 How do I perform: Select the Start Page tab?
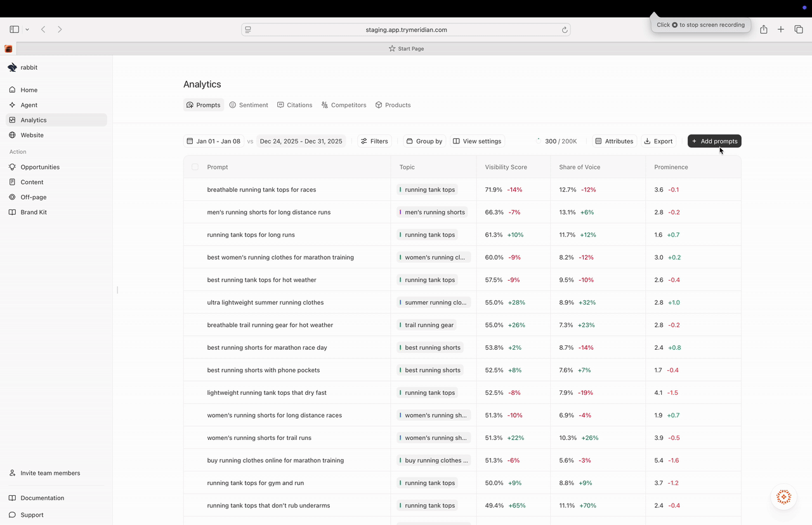406,48
